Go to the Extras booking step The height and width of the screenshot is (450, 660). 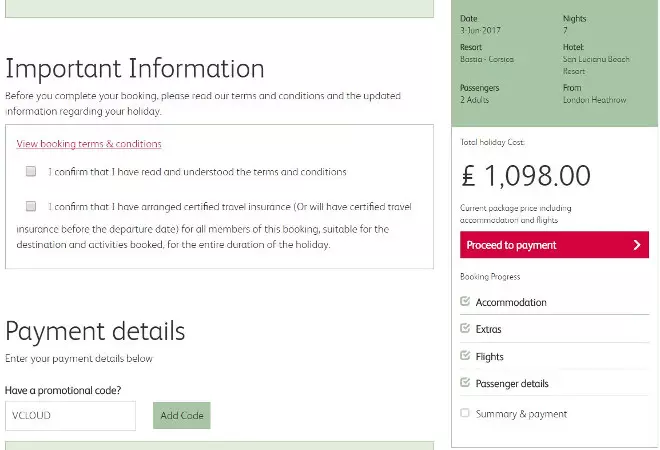[x=488, y=329]
